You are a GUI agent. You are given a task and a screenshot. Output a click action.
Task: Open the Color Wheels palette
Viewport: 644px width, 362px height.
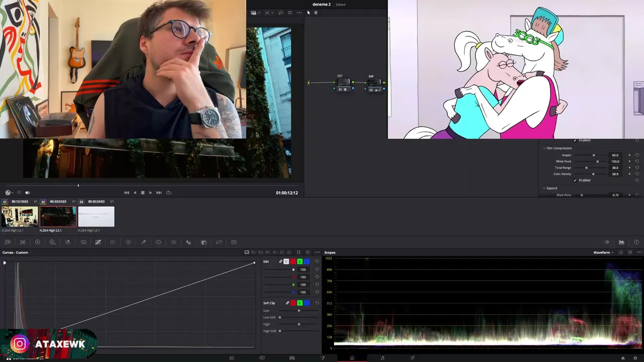pyautogui.click(x=37, y=242)
